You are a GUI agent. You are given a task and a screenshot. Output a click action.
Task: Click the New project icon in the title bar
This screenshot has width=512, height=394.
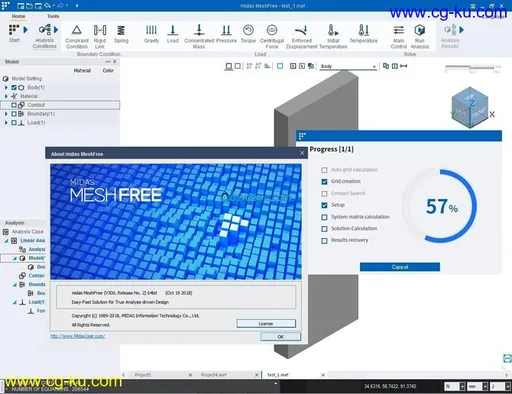20,6
